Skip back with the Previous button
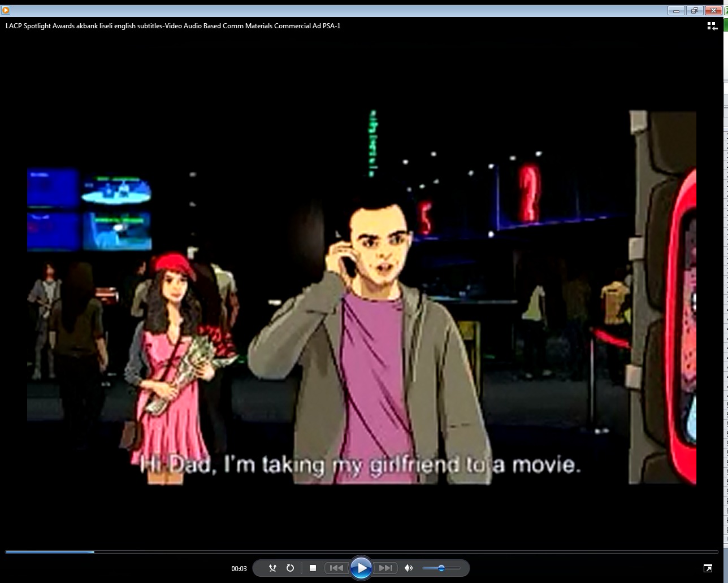This screenshot has width=728, height=583. (336, 568)
